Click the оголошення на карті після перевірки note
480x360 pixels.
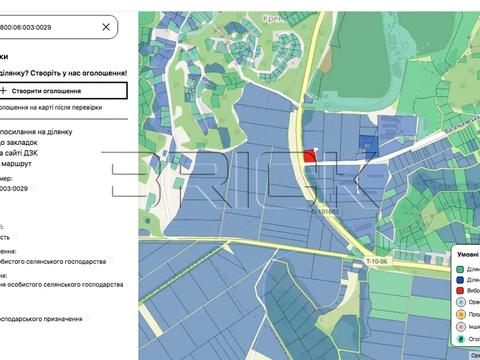51,107
